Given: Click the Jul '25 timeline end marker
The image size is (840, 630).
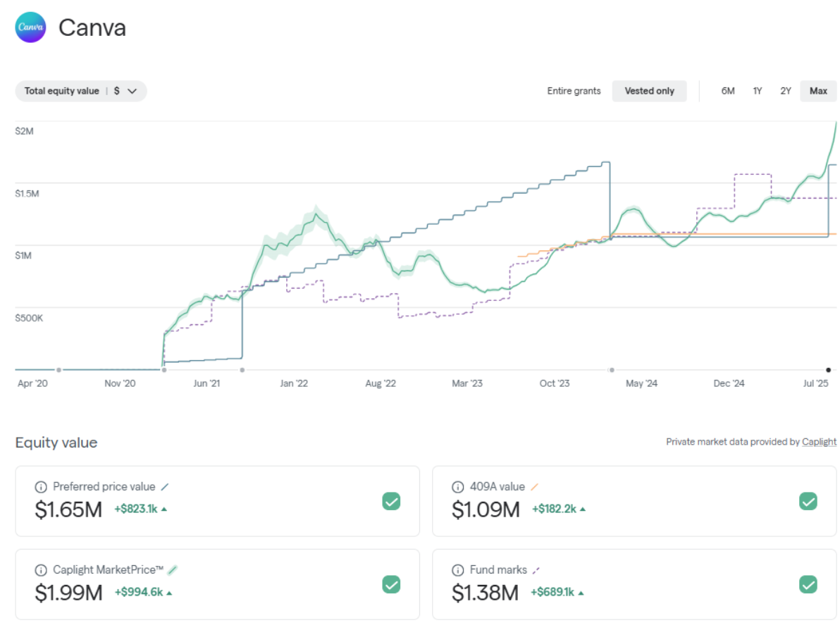Looking at the screenshot, I should click(x=828, y=369).
